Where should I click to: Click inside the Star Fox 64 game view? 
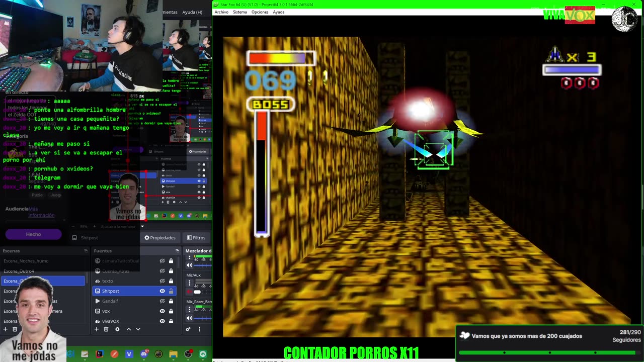(427, 187)
